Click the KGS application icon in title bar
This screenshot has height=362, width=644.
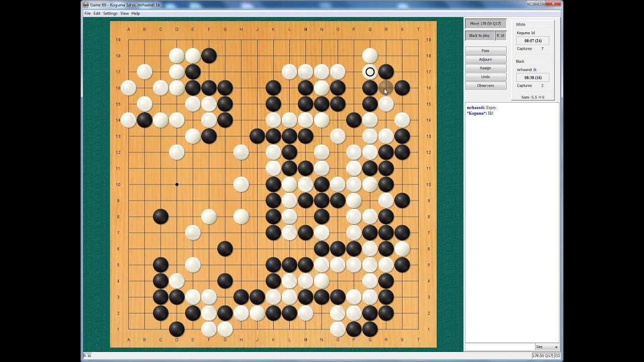point(86,5)
